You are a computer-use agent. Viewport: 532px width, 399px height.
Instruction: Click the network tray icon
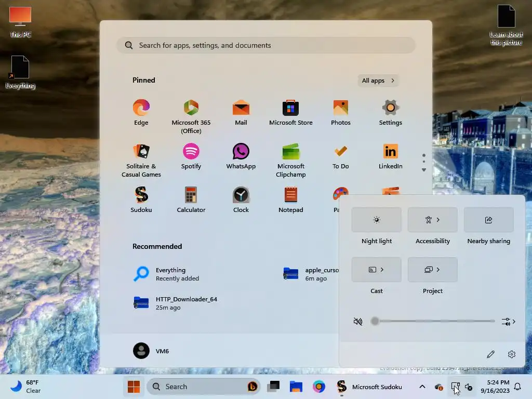(455, 387)
